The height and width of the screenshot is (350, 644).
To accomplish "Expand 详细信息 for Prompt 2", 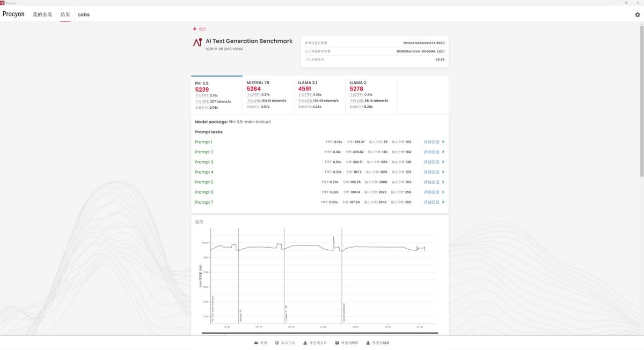I will (434, 152).
